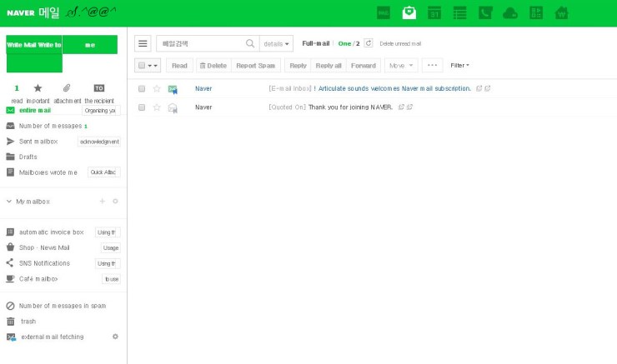Open the Drafts folder
This screenshot has height=364, width=617.
[x=28, y=157]
